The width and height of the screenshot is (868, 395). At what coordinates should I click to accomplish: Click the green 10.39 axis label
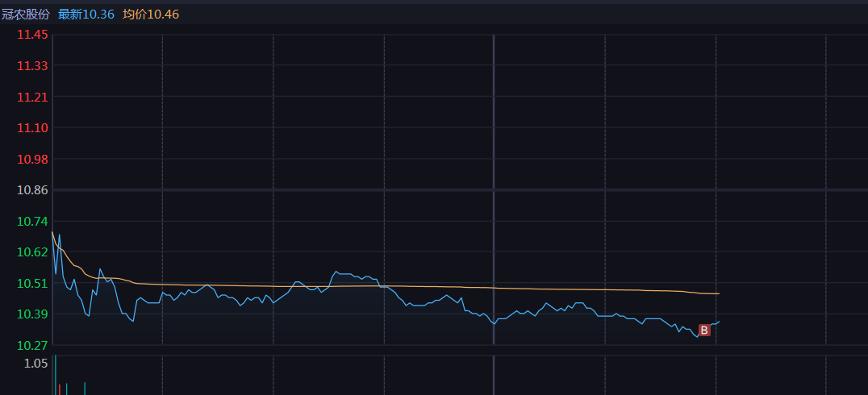[32, 314]
